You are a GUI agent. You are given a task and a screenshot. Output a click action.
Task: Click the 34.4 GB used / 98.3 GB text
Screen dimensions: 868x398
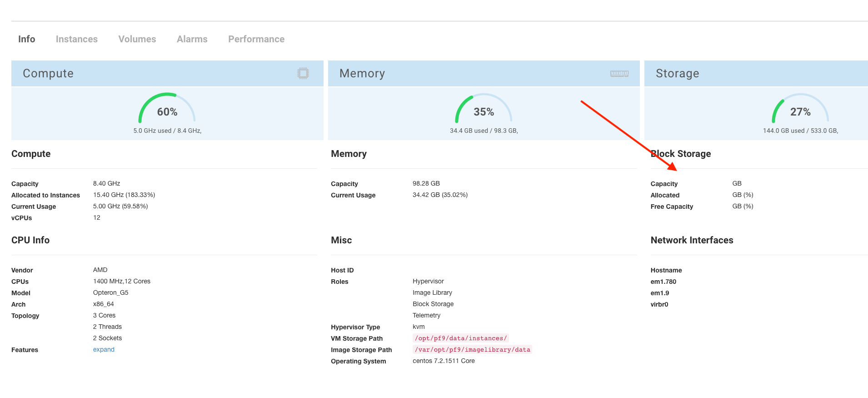(x=484, y=131)
